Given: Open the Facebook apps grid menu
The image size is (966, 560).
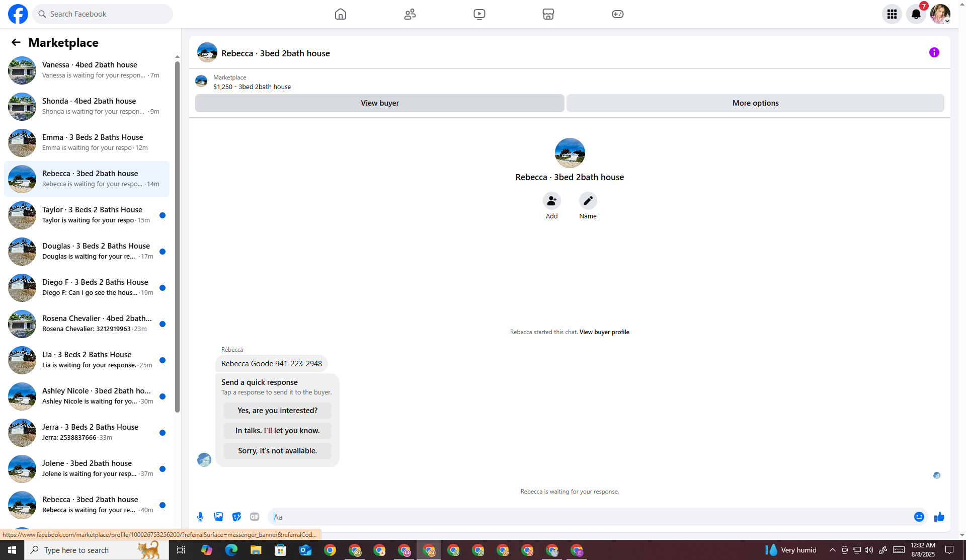Looking at the screenshot, I should point(892,14).
